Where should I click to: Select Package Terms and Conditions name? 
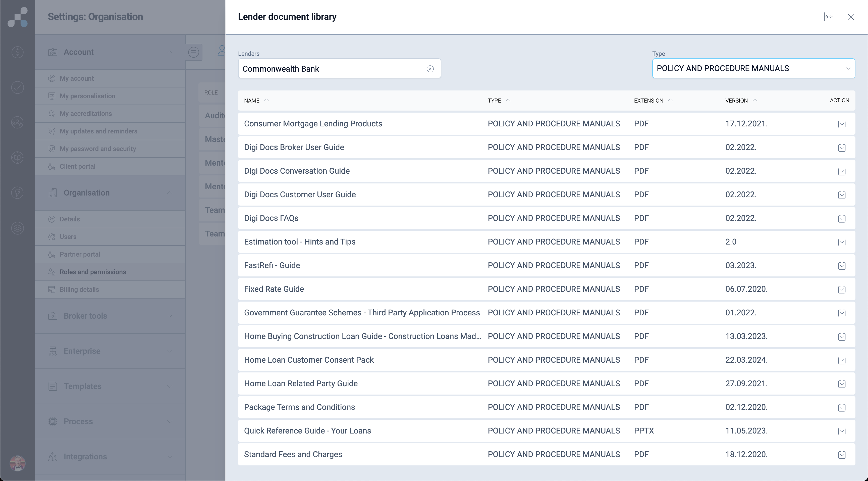pyautogui.click(x=299, y=407)
